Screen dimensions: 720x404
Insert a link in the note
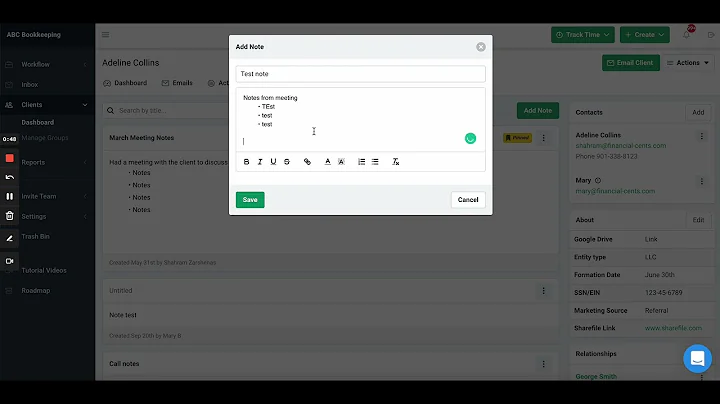coord(307,162)
